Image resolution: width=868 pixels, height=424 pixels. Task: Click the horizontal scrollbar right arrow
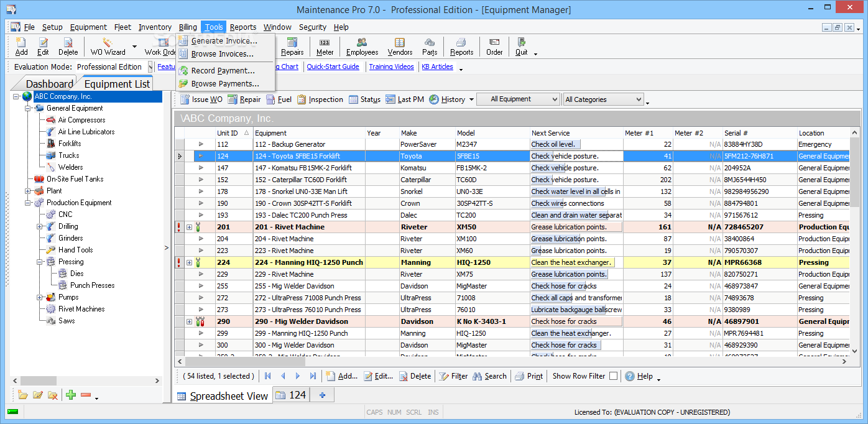tap(845, 361)
